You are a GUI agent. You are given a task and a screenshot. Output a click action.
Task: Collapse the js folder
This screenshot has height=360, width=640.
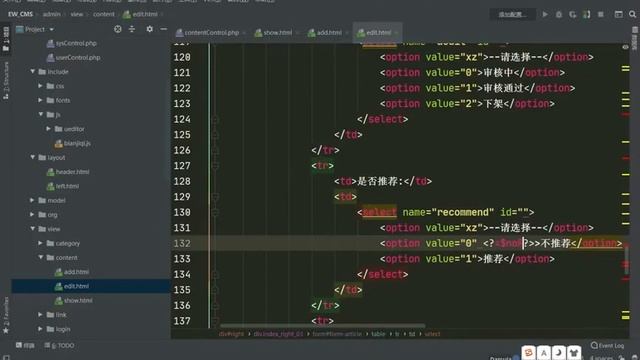pos(40,114)
